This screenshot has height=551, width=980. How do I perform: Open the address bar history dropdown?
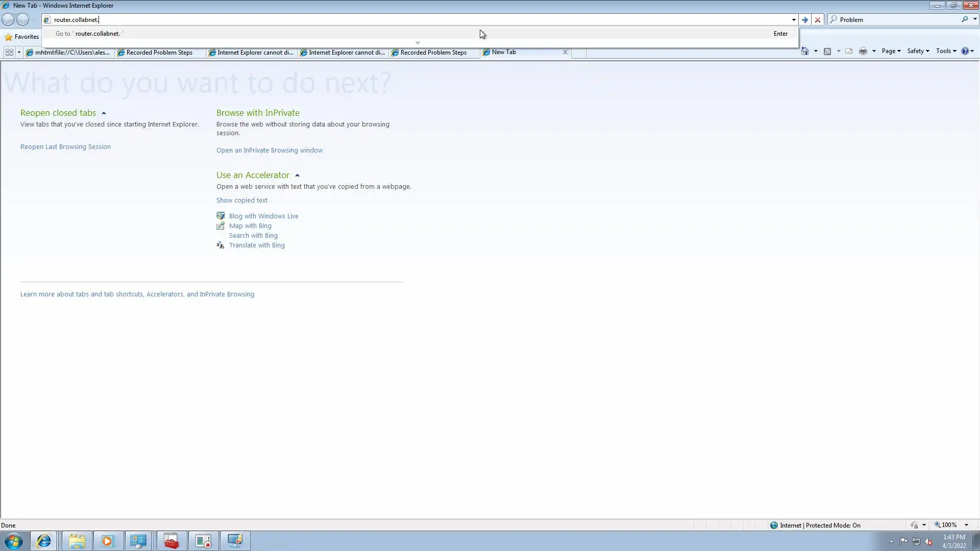click(794, 20)
